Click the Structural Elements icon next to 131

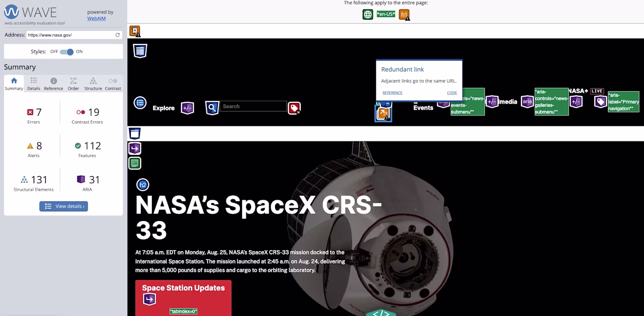point(24,180)
